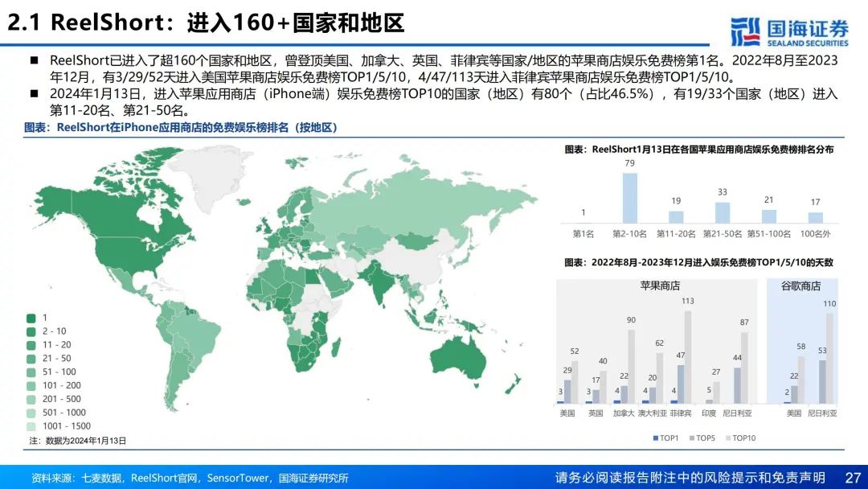
Task: Click the "澳大利亚" axis label
Action: tap(652, 413)
